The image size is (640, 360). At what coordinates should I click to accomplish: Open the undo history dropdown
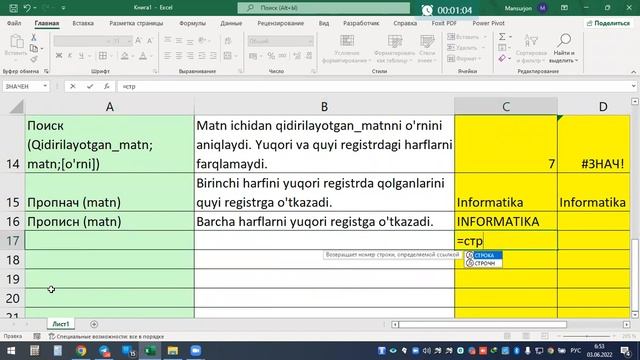pos(35,8)
